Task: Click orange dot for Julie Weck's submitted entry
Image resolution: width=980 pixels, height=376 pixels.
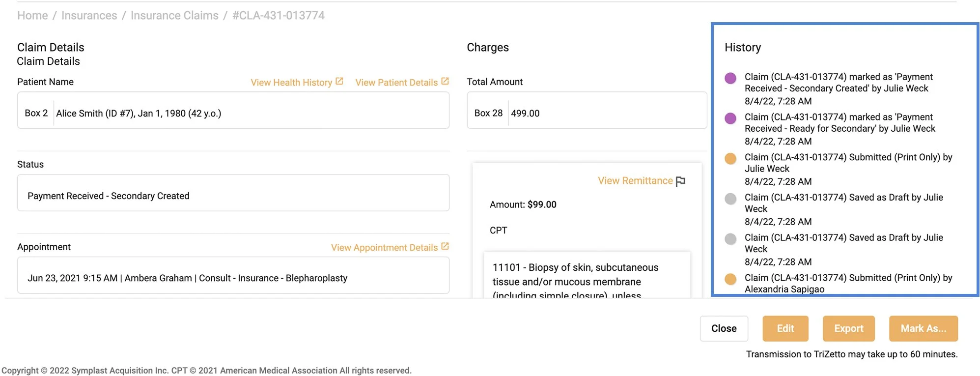Action: (730, 159)
